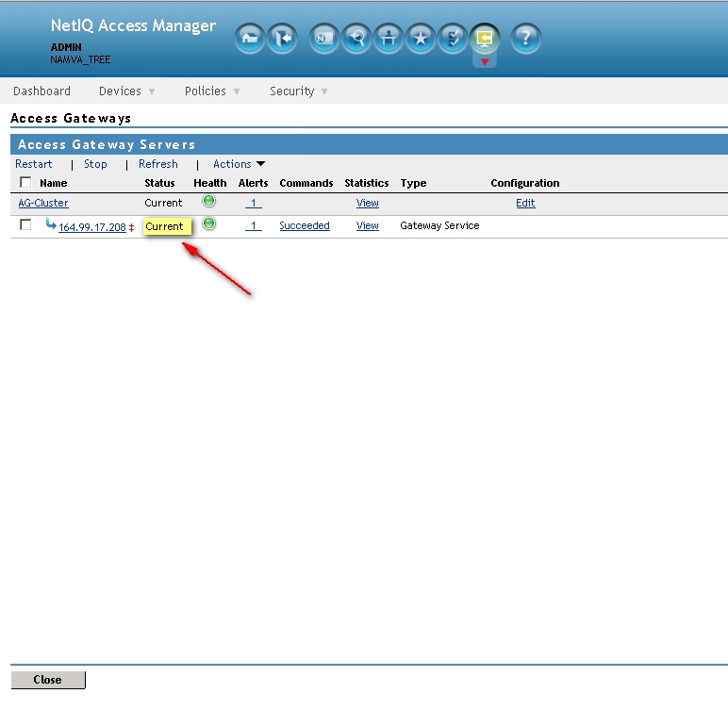Viewport: 728px width, 710px height.
Task: Click the Gateway Service type text
Action: pyautogui.click(x=439, y=225)
